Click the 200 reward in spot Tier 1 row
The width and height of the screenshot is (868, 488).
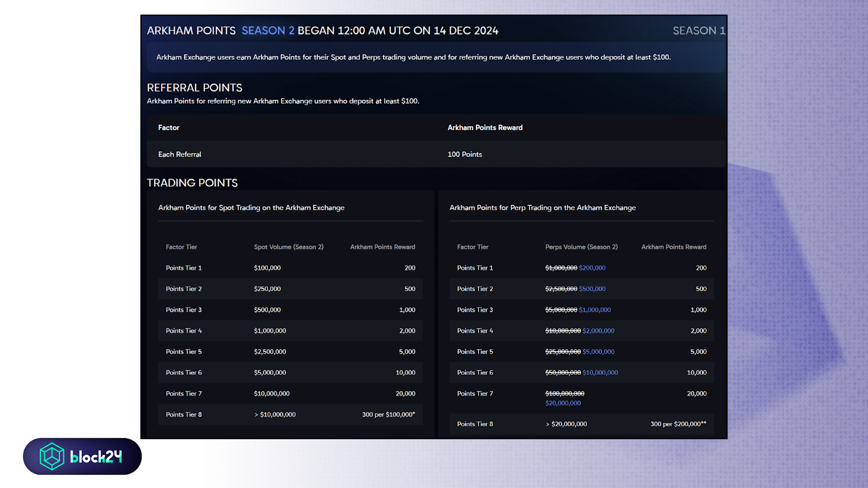(410, 268)
